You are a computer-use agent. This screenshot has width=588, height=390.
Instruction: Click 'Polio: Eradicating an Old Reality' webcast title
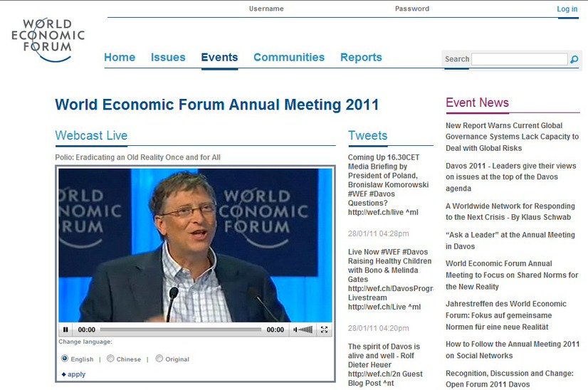pyautogui.click(x=137, y=157)
